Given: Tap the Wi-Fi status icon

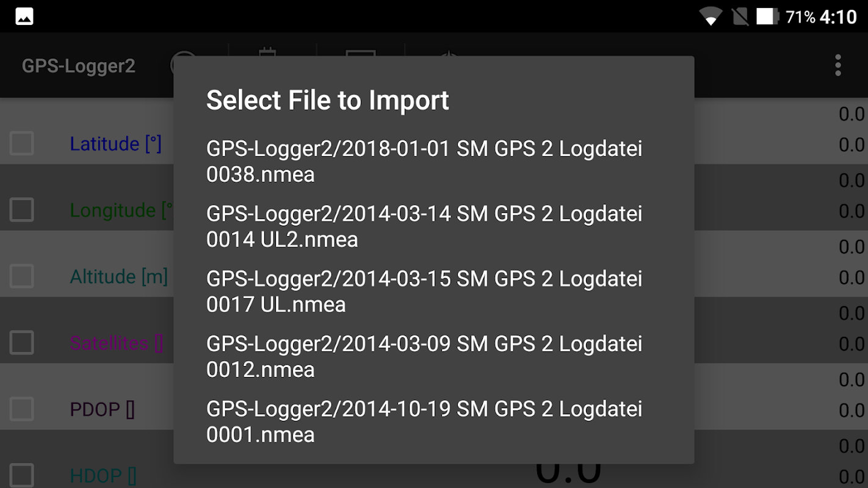Looking at the screenshot, I should click(x=711, y=17).
